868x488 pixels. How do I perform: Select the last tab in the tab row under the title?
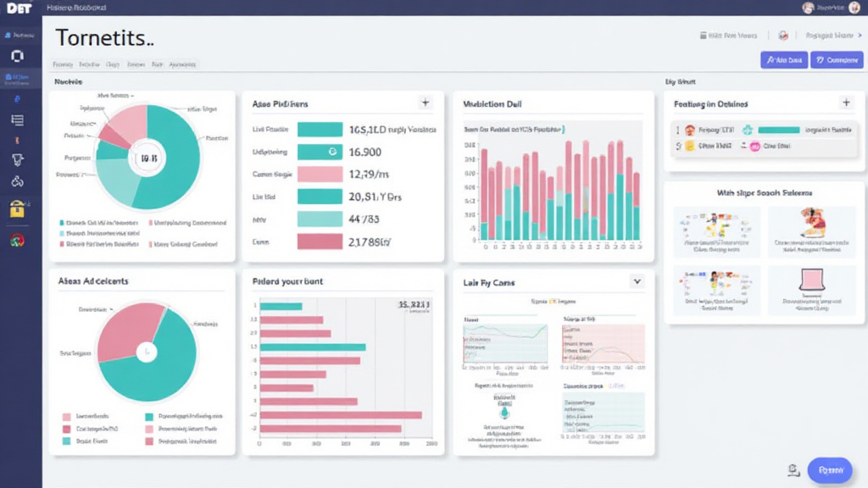tap(182, 64)
